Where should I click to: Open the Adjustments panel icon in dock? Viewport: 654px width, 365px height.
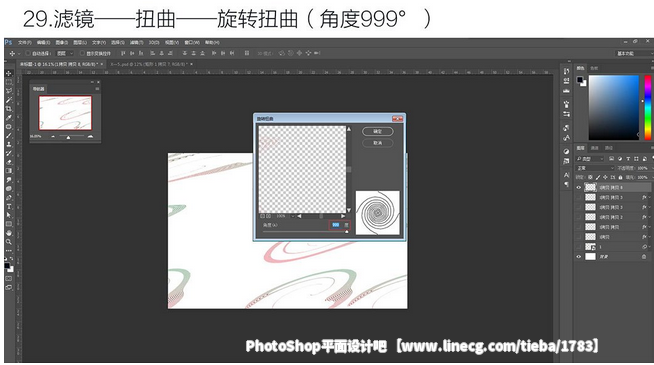[566, 151]
